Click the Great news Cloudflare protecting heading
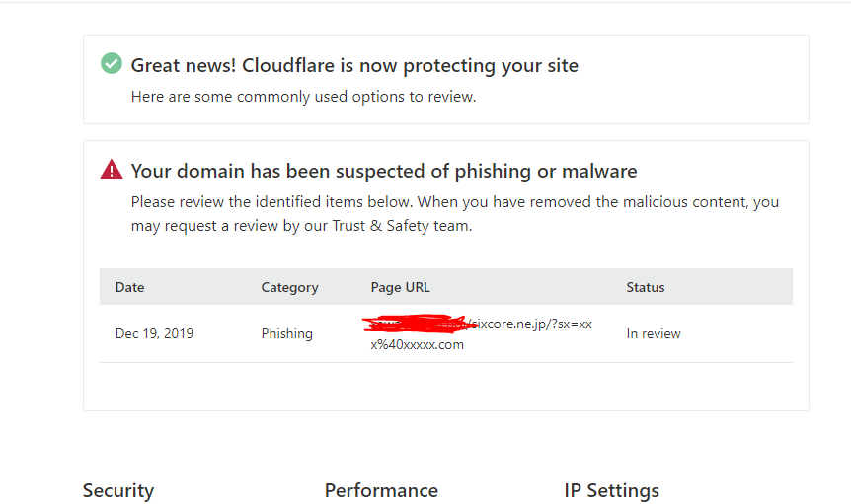Screen dimensions: 851x504 (355, 65)
